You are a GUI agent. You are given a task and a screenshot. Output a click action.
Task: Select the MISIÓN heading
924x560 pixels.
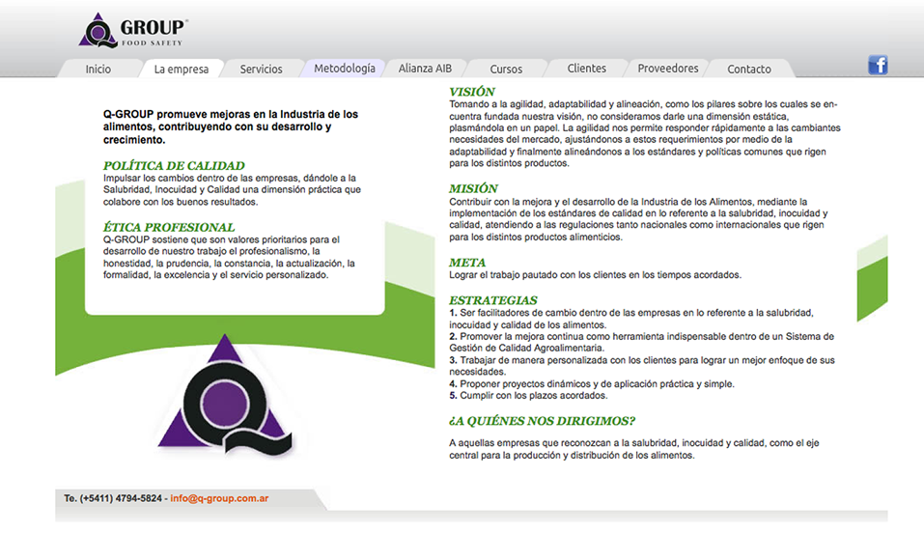(473, 188)
